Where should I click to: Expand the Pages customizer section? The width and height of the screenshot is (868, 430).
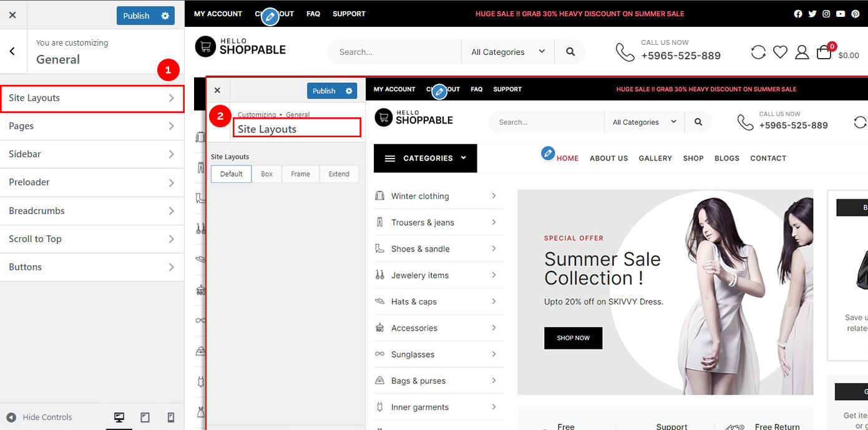92,125
